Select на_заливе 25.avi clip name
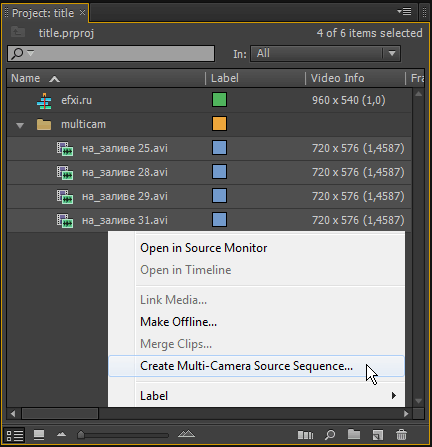This screenshot has width=432, height=447. point(125,148)
